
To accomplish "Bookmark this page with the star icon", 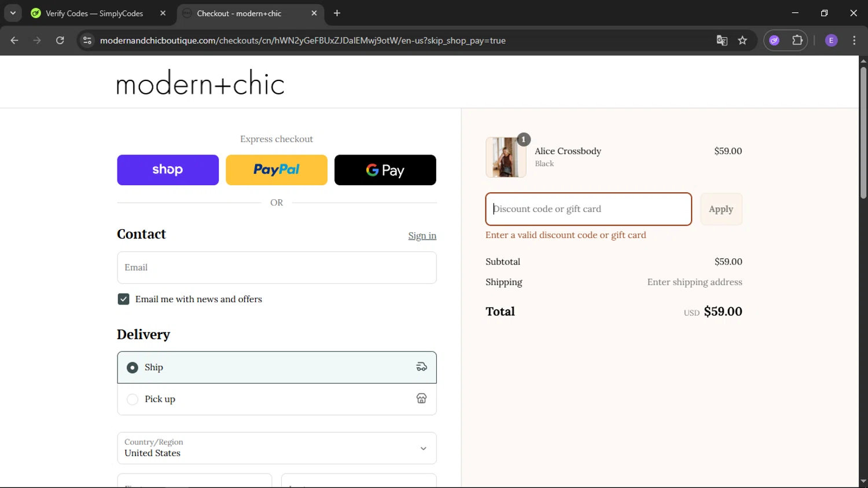I will pyautogui.click(x=742, y=41).
